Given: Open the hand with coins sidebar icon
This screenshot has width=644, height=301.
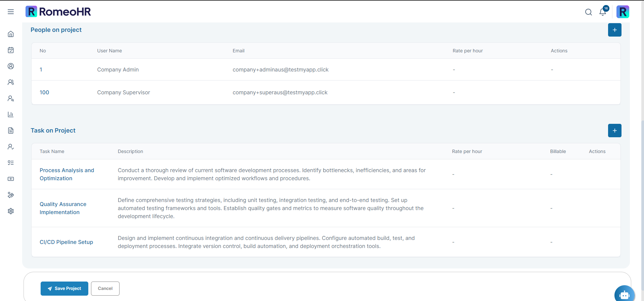Looking at the screenshot, I should [x=11, y=195].
